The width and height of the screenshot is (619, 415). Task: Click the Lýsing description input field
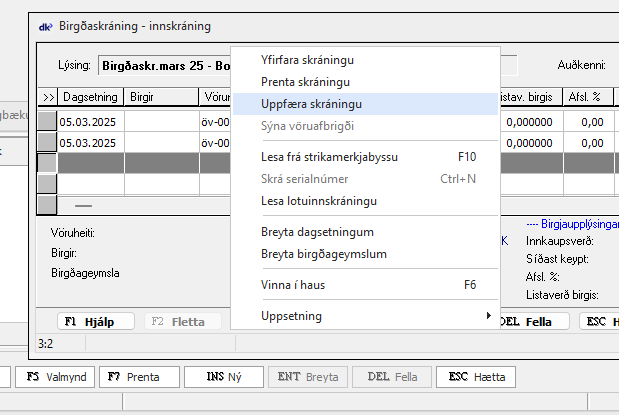tap(165, 66)
